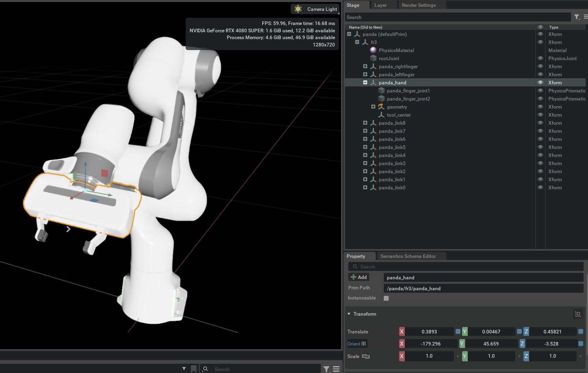Click the Transform reset icon in Property panel
The width and height of the screenshot is (588, 373).
click(578, 314)
